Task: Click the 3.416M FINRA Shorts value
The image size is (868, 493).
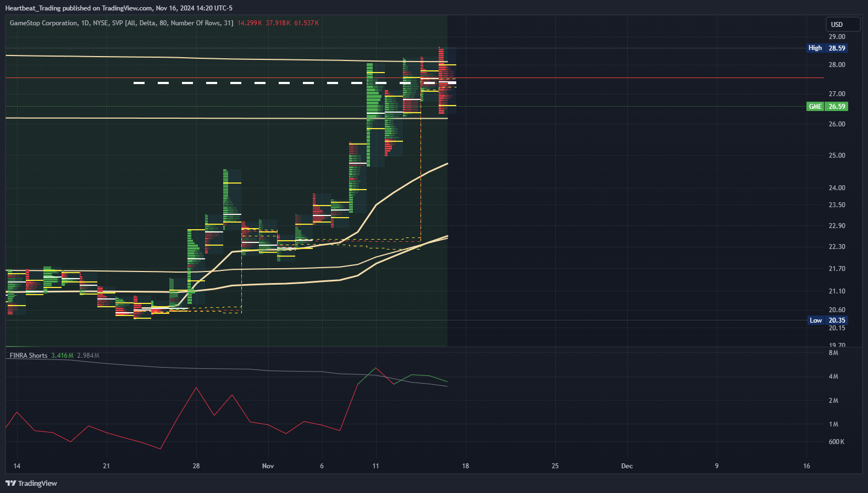Action: click(62, 356)
